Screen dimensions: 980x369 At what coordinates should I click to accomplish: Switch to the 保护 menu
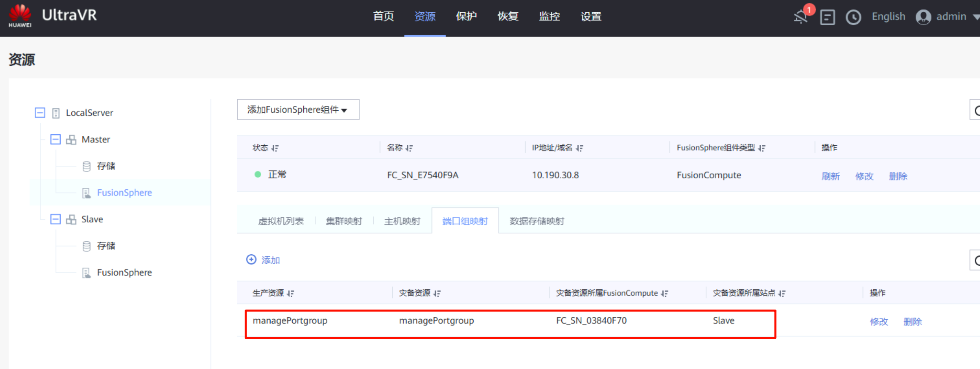(x=466, y=16)
